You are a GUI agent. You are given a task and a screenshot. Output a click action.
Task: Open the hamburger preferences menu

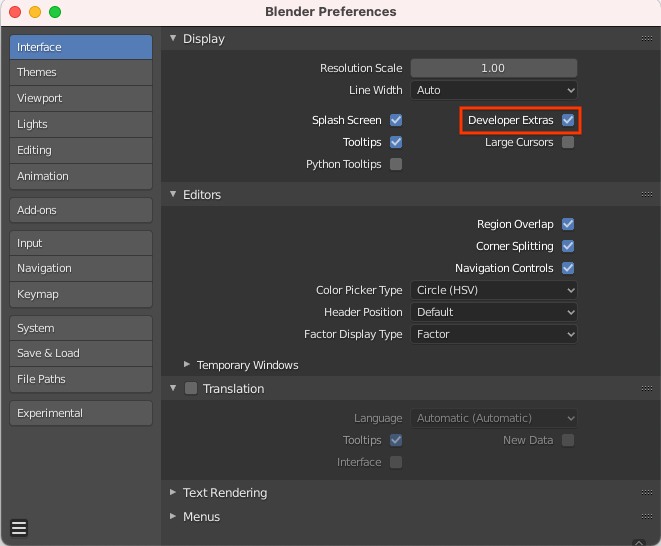pyautogui.click(x=19, y=528)
